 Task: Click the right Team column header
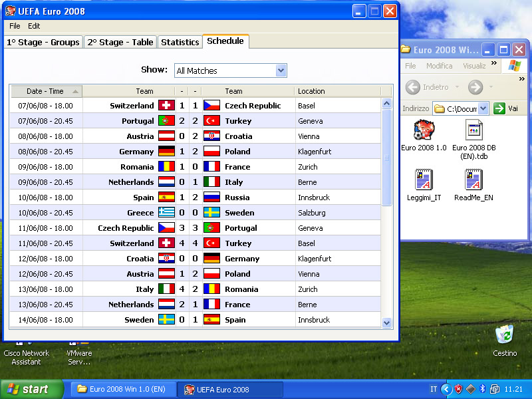(x=248, y=91)
